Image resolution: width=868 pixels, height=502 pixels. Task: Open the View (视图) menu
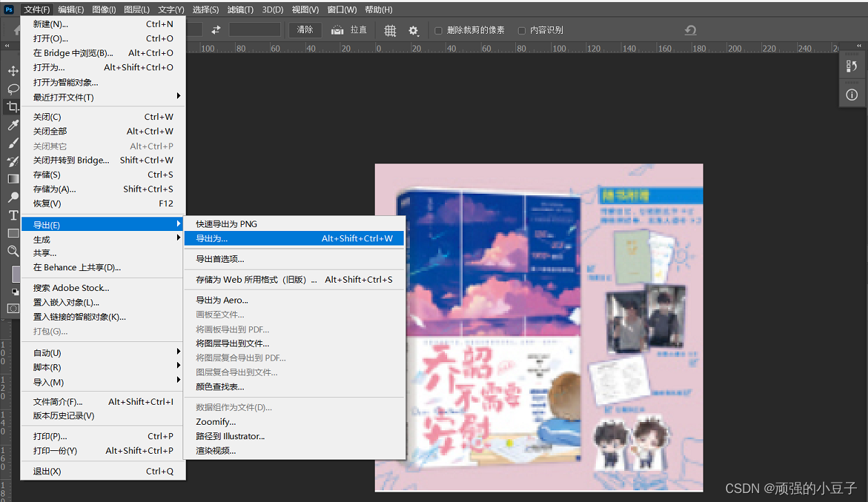(x=305, y=10)
